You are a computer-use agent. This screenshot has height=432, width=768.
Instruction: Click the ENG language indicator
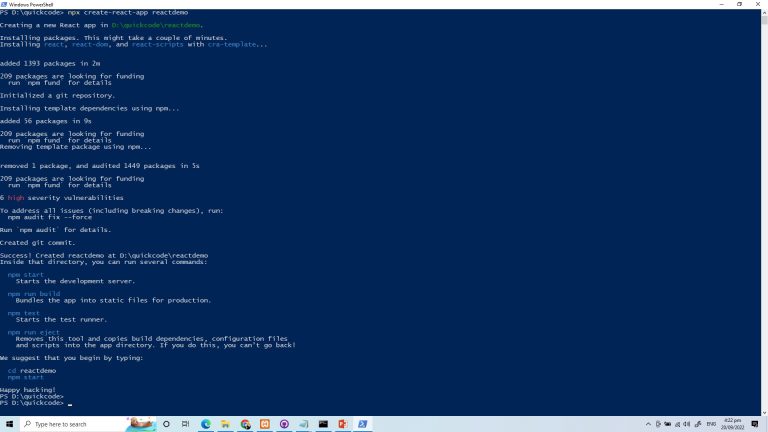[711, 424]
